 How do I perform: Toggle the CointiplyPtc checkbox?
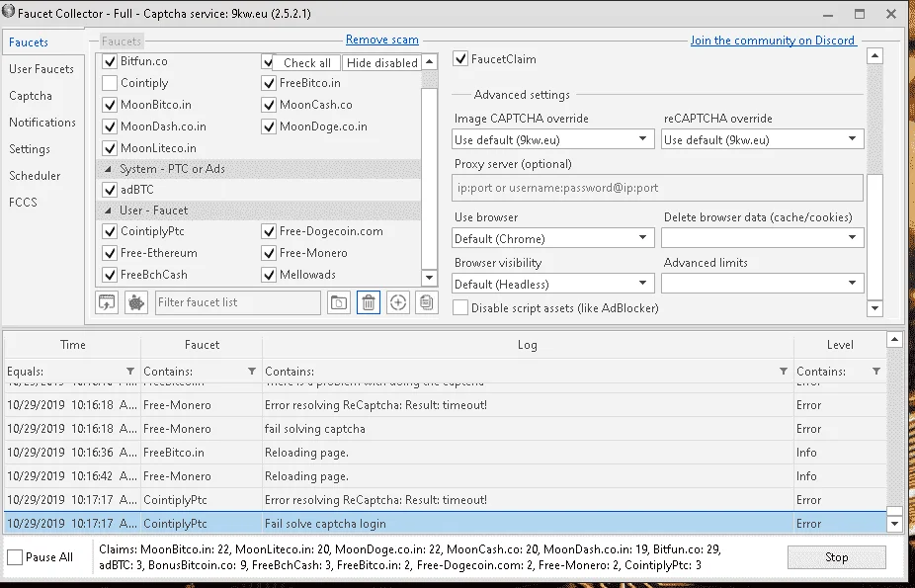pyautogui.click(x=110, y=231)
